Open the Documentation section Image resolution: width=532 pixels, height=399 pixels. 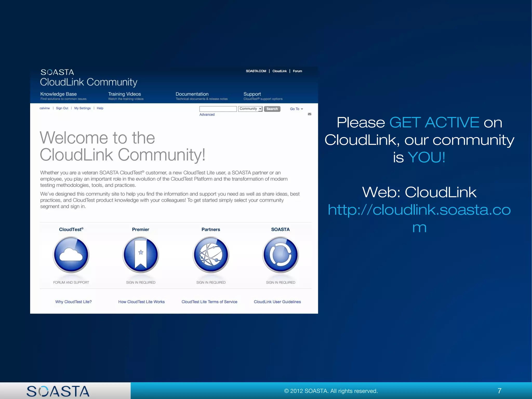tap(202, 96)
